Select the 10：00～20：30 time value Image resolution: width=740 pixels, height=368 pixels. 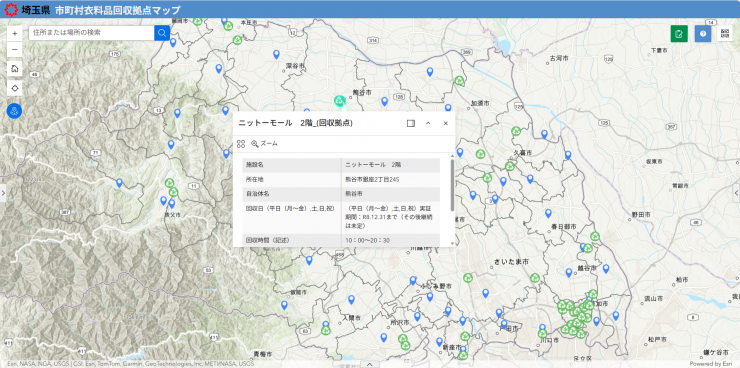(391, 241)
